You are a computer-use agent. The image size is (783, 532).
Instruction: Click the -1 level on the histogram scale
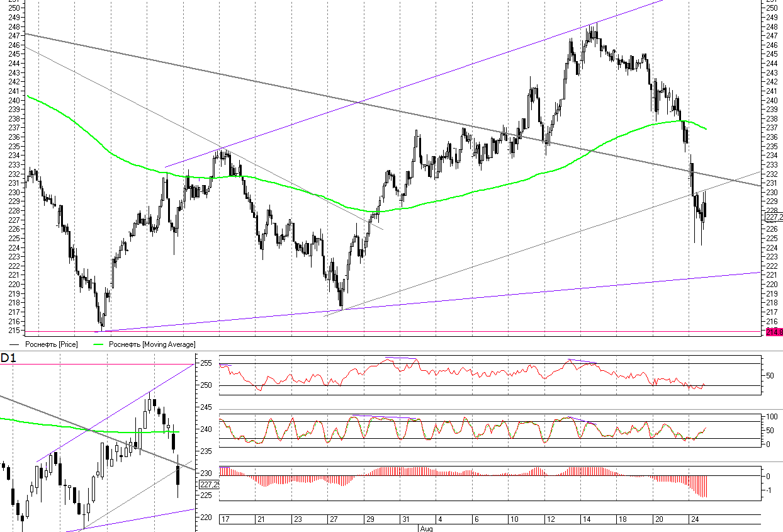769,490
